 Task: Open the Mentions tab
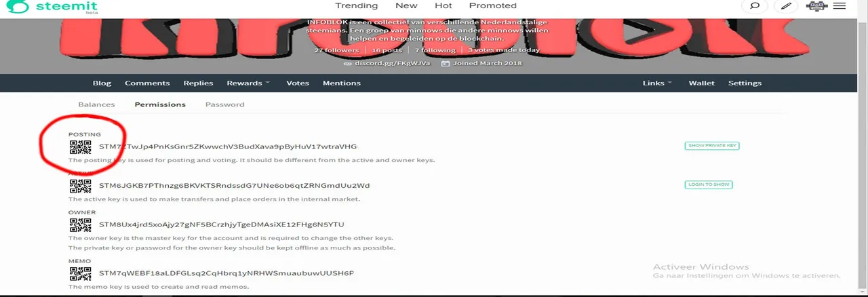[x=342, y=83]
